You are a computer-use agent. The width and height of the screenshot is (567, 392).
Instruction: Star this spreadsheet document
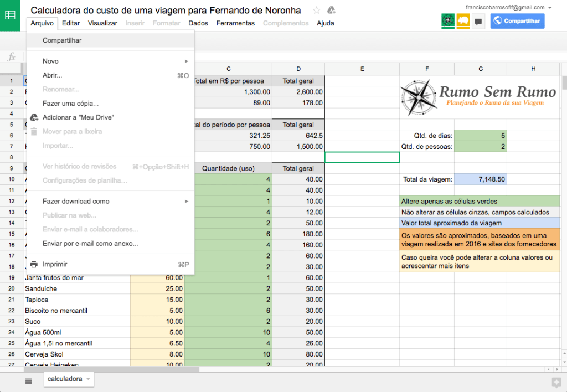point(316,10)
